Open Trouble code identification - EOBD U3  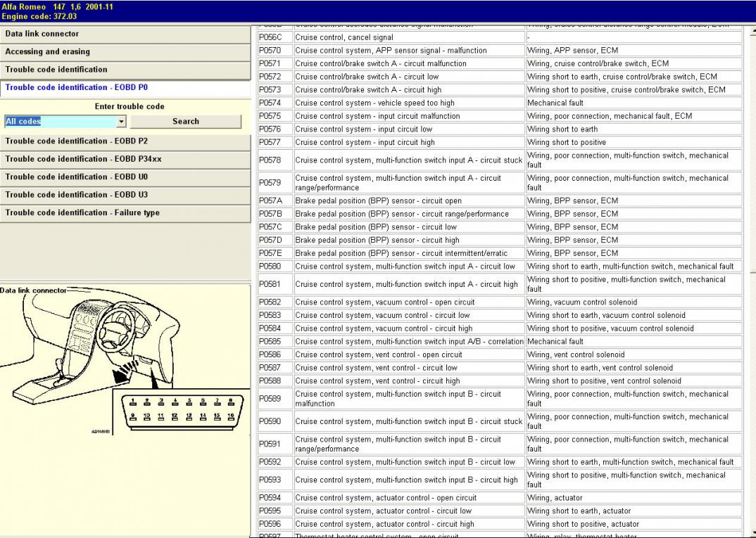tap(125, 195)
